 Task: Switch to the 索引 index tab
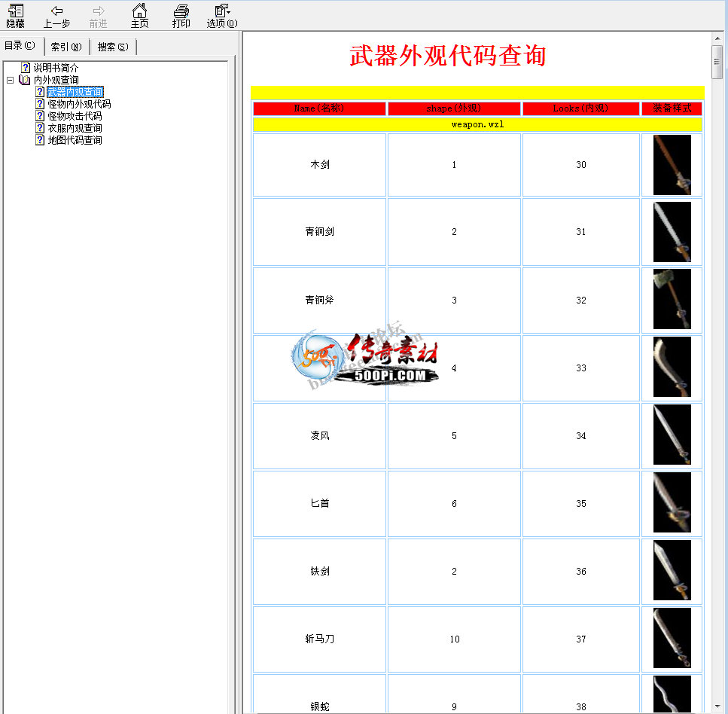tap(66, 47)
